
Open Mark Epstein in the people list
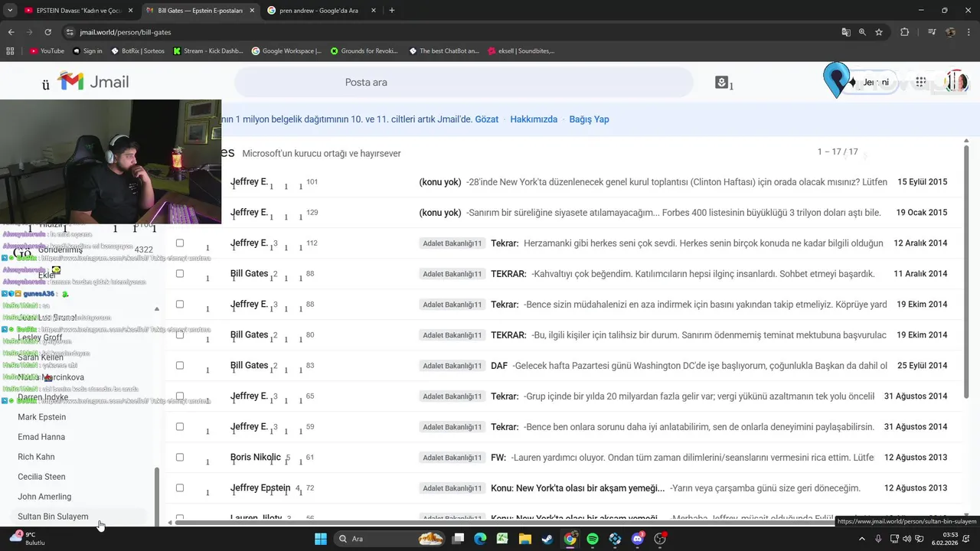pyautogui.click(x=42, y=417)
